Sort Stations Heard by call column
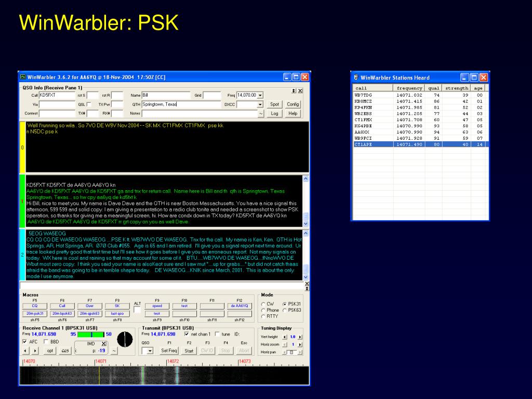This screenshot has height=399, width=532. [x=373, y=88]
